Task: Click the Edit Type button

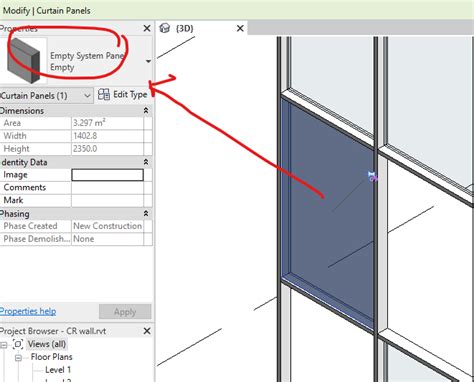Action: [x=123, y=95]
